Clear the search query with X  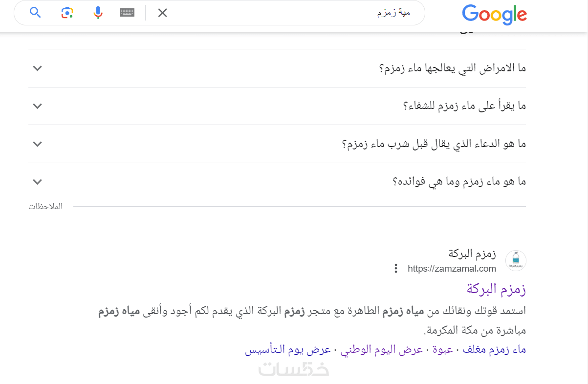coord(163,13)
